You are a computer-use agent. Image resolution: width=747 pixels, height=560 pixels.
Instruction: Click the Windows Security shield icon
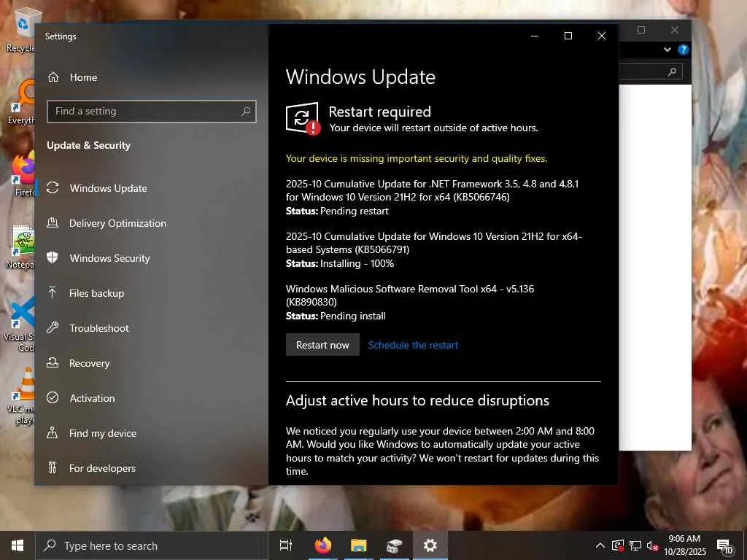coord(53,257)
